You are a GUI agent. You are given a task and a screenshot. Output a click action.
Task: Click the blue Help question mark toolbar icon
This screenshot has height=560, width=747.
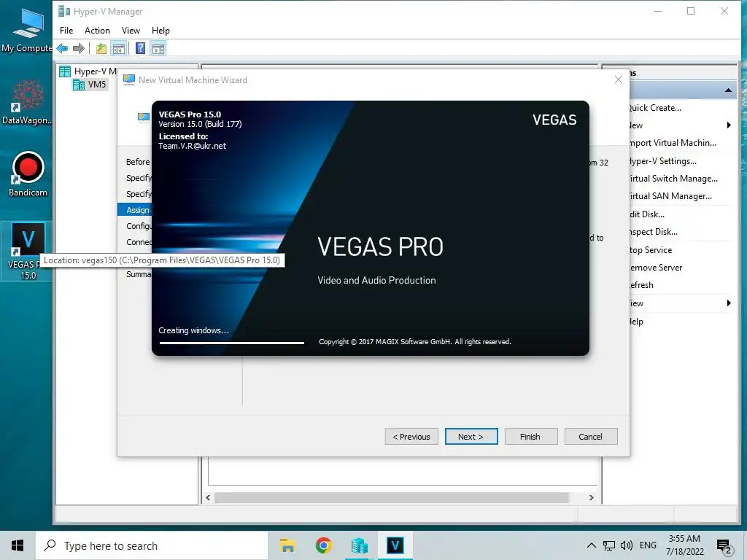pos(141,48)
